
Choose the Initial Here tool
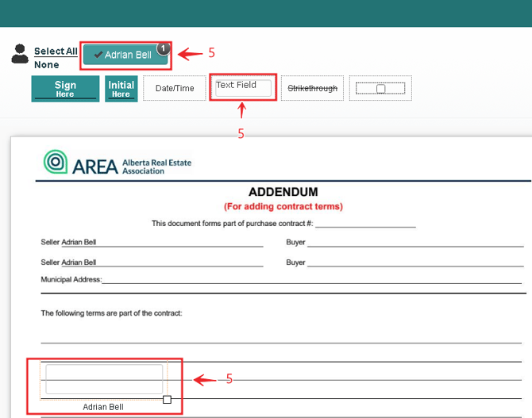(121, 89)
